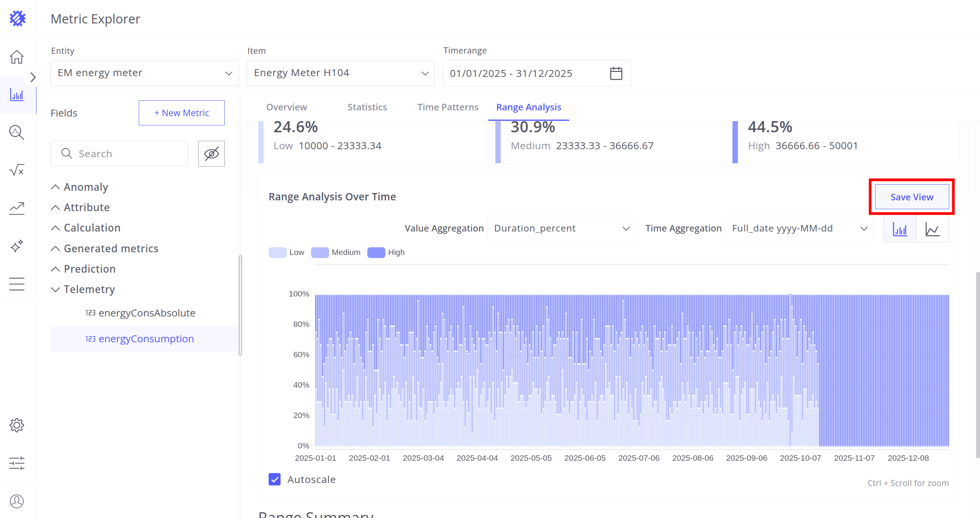The image size is (980, 518).
Task: Click the Low legend color swatch
Action: [277, 252]
